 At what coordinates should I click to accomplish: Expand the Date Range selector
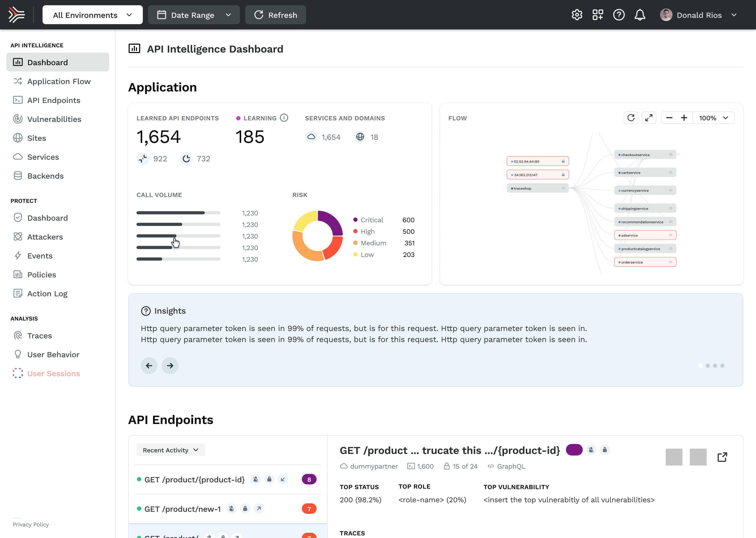[194, 15]
